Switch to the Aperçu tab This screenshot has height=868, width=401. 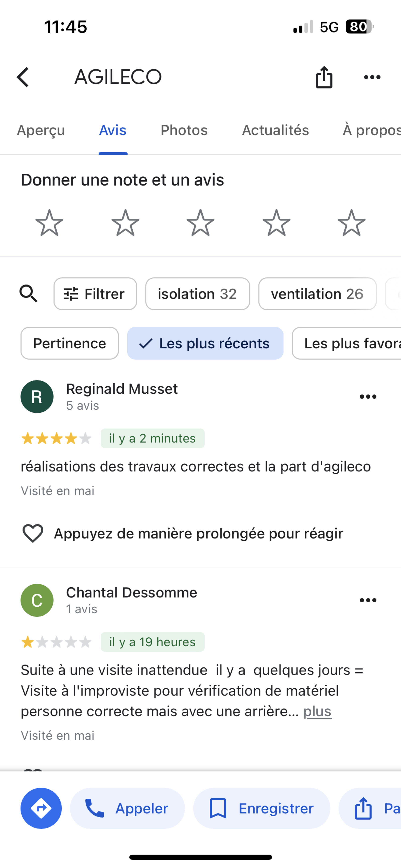41,130
